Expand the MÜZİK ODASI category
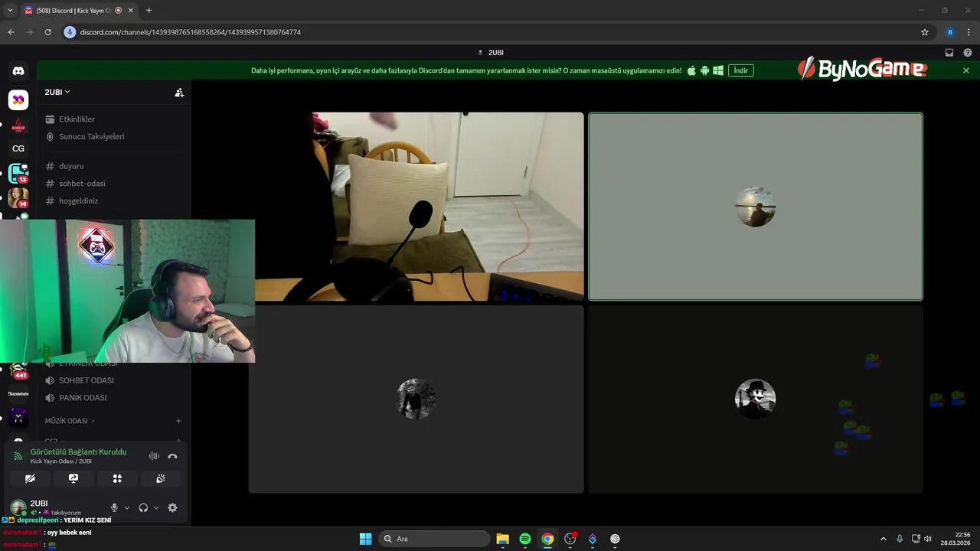 point(70,421)
